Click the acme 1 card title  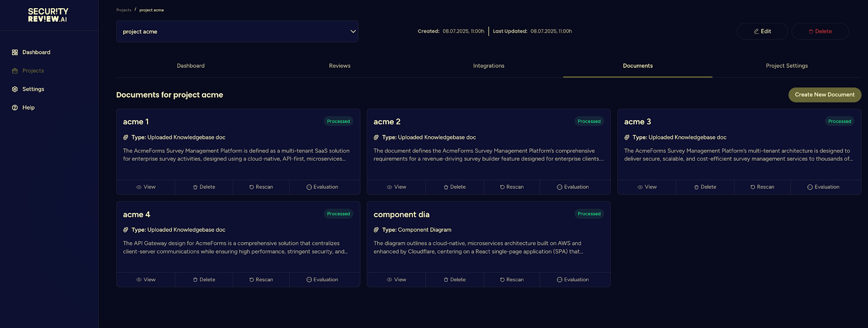pos(136,122)
